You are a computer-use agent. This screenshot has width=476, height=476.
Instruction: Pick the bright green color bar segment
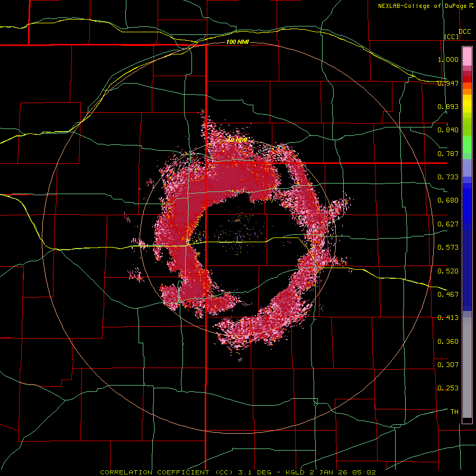tap(467, 144)
